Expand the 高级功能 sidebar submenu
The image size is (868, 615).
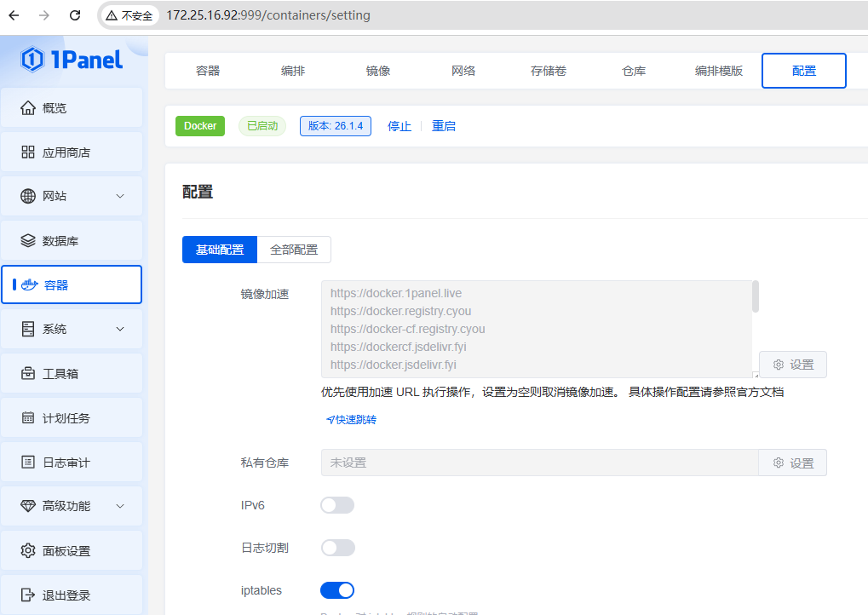(120, 507)
